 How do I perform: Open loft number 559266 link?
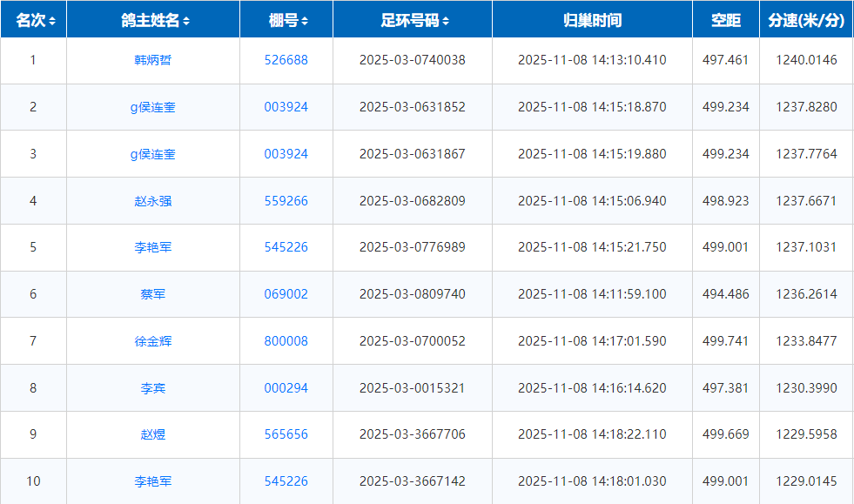point(286,201)
